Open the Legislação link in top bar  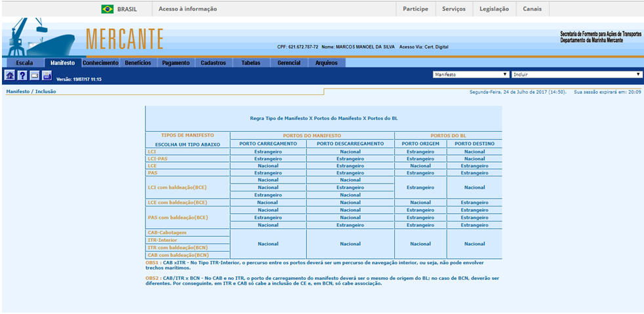[494, 9]
